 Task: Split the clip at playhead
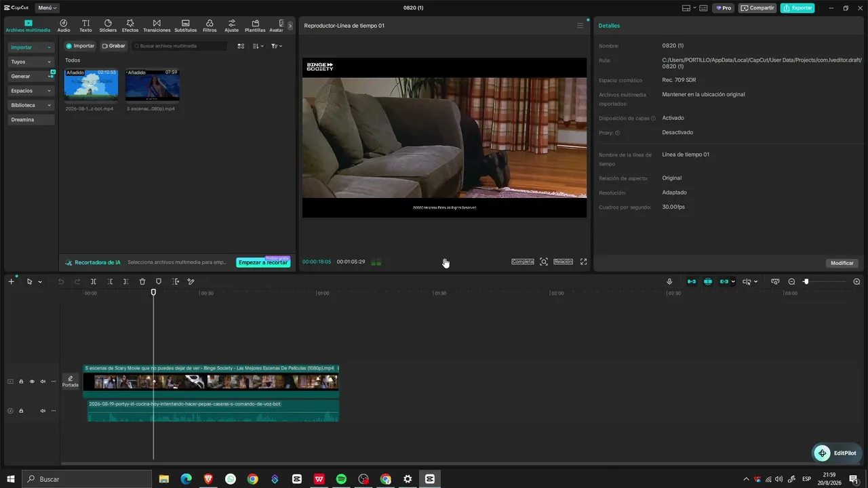(x=94, y=281)
